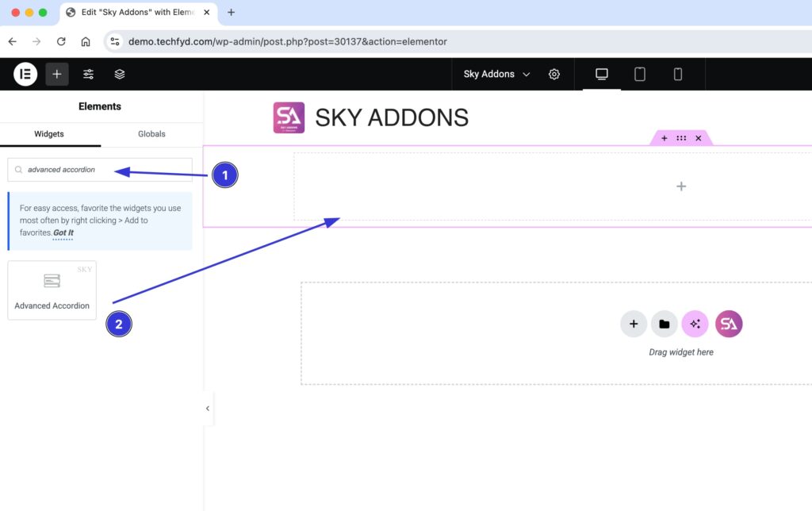Open Sky Addons templates round button
Image resolution: width=812 pixels, height=511 pixels.
coord(729,324)
